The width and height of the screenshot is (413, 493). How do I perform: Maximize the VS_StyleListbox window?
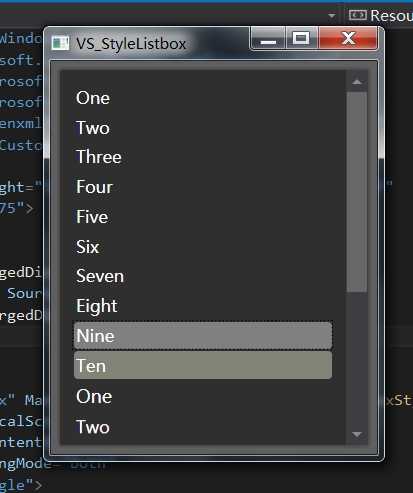tap(301, 38)
